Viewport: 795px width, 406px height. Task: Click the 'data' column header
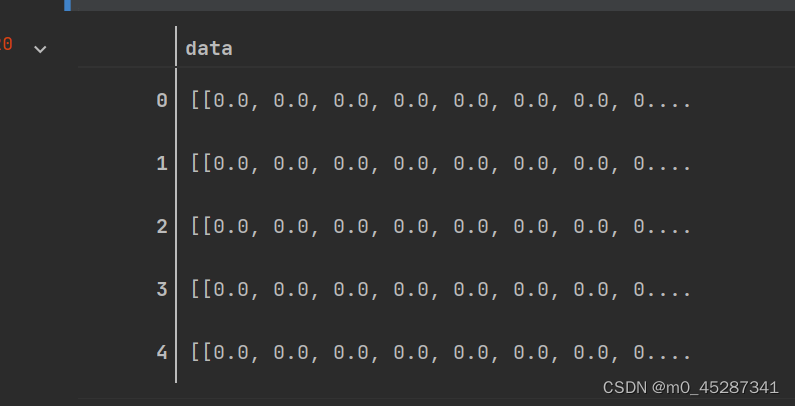pos(209,48)
